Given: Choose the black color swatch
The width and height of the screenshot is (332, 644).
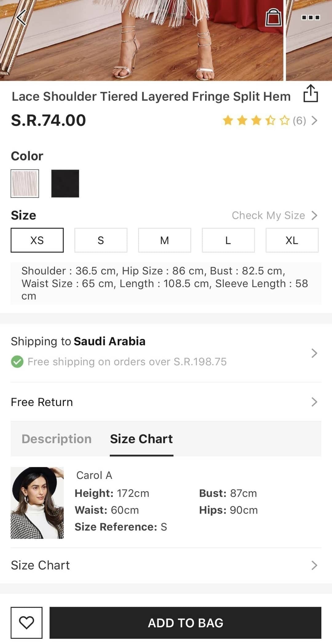Looking at the screenshot, I should pyautogui.click(x=65, y=183).
